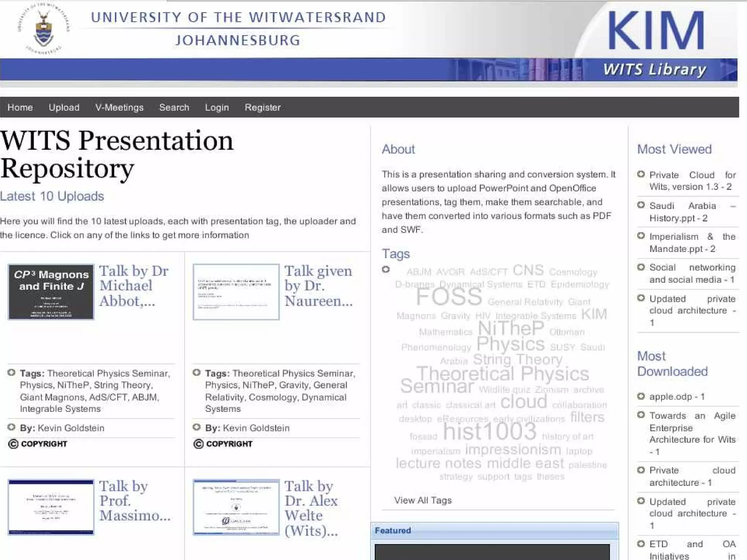Open Dr. Naureen talk slide thumbnail
Screen dimensions: 747x560
coord(236,292)
